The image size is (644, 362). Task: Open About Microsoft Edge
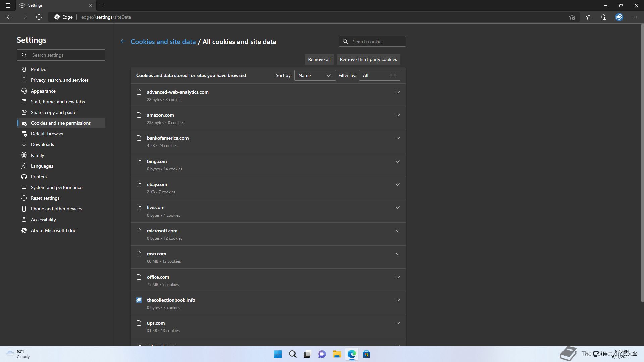click(x=61, y=230)
